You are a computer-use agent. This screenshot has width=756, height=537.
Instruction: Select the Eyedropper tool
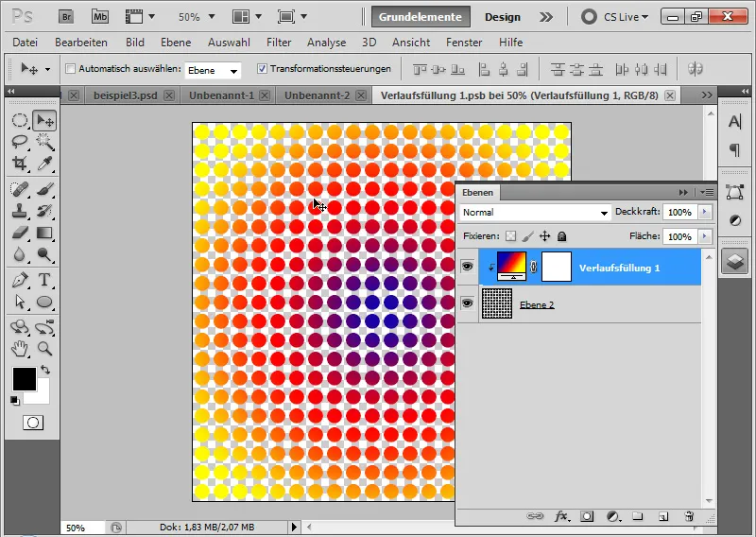pos(44,163)
